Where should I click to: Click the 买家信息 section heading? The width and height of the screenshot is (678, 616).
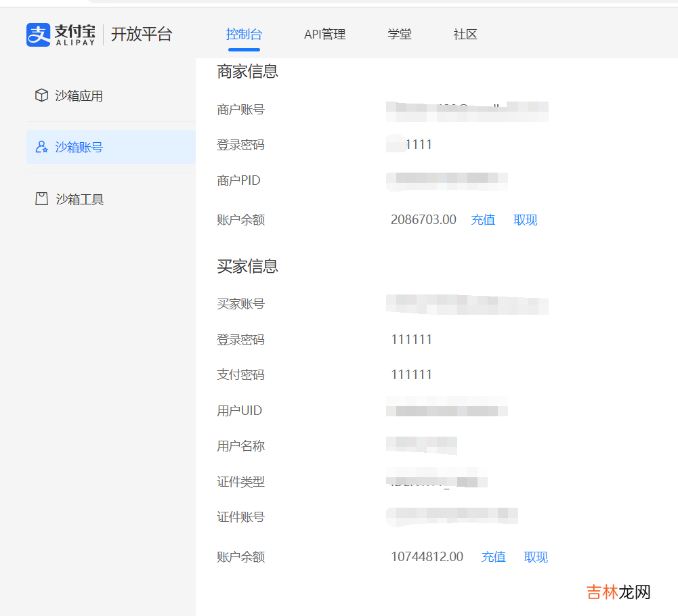point(247,267)
